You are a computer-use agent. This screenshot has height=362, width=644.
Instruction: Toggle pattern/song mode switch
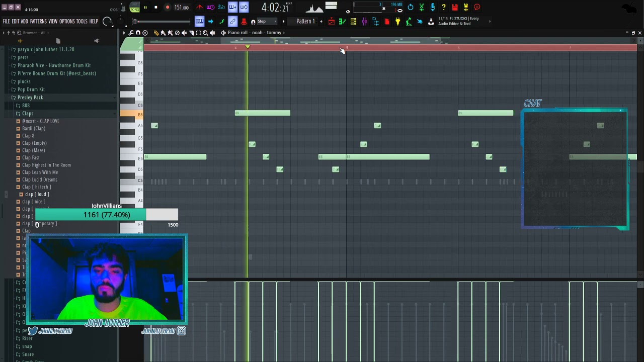[134, 8]
